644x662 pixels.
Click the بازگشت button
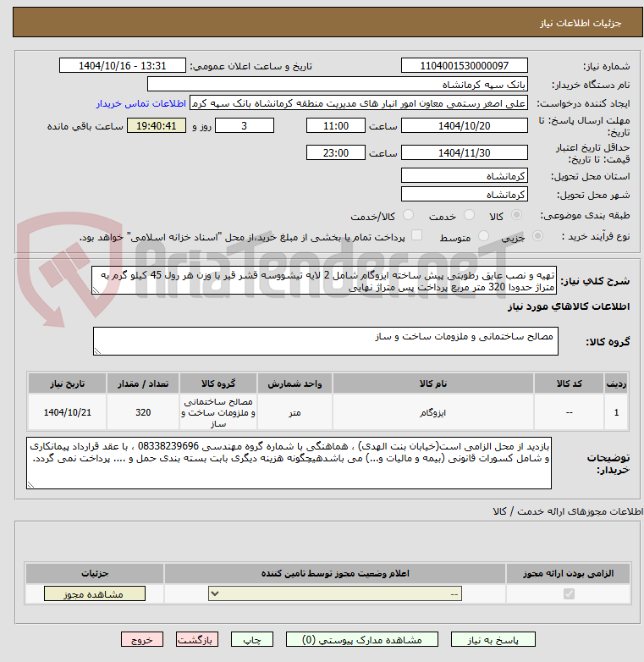pos(197,640)
